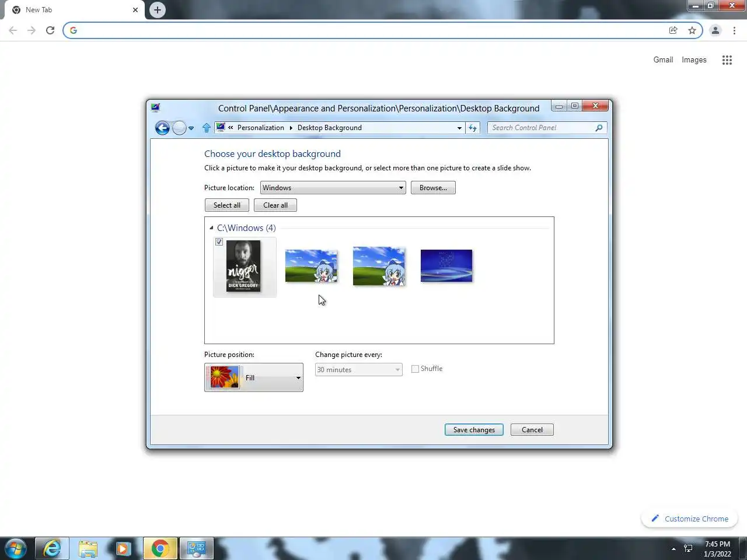Select the blue abstract wallpaper thumbnail
This screenshot has height=560, width=747.
pyautogui.click(x=446, y=266)
